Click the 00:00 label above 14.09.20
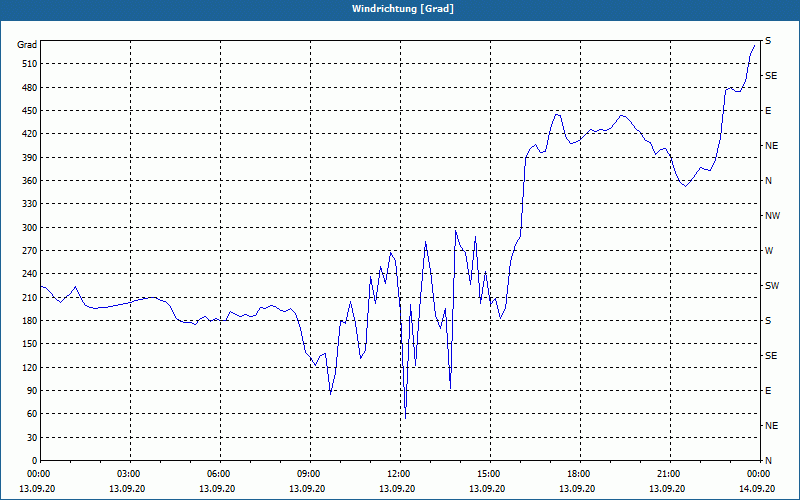Screen dimensions: 800x500 point(760,473)
